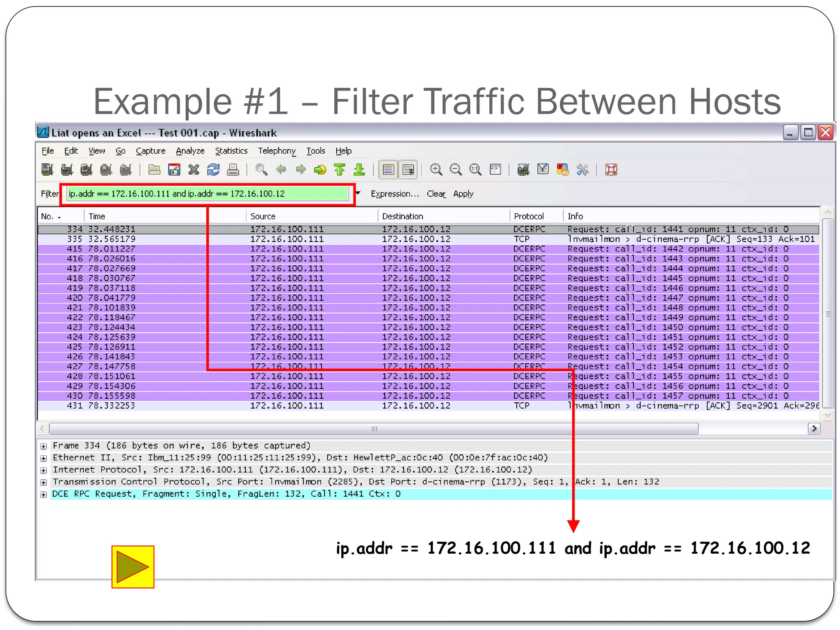840x630 pixels.
Task: Open help lifebuoy icon
Action: tap(611, 169)
